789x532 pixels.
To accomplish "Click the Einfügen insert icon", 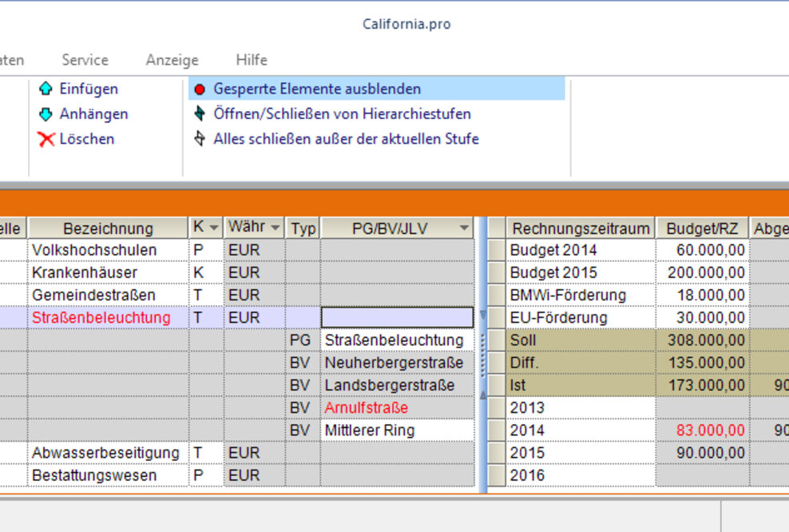I will (x=47, y=89).
